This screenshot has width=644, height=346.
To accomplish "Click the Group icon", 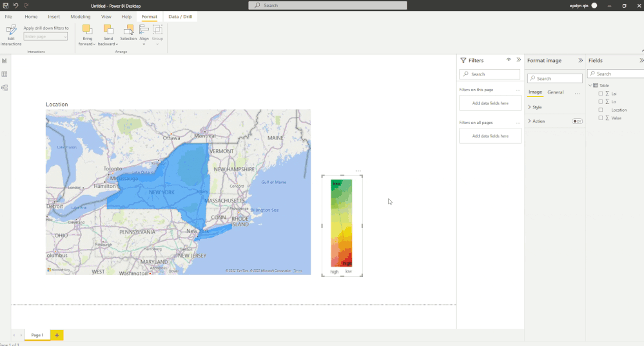I will pos(157,29).
